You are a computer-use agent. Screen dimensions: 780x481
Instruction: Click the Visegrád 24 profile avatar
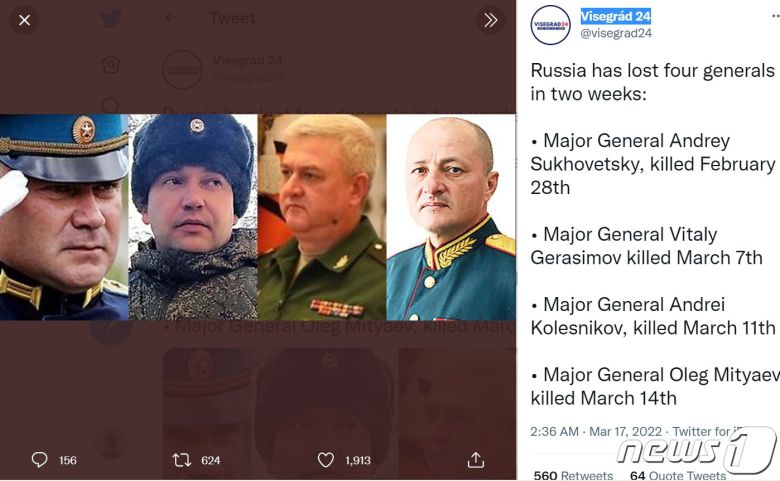coord(550,25)
